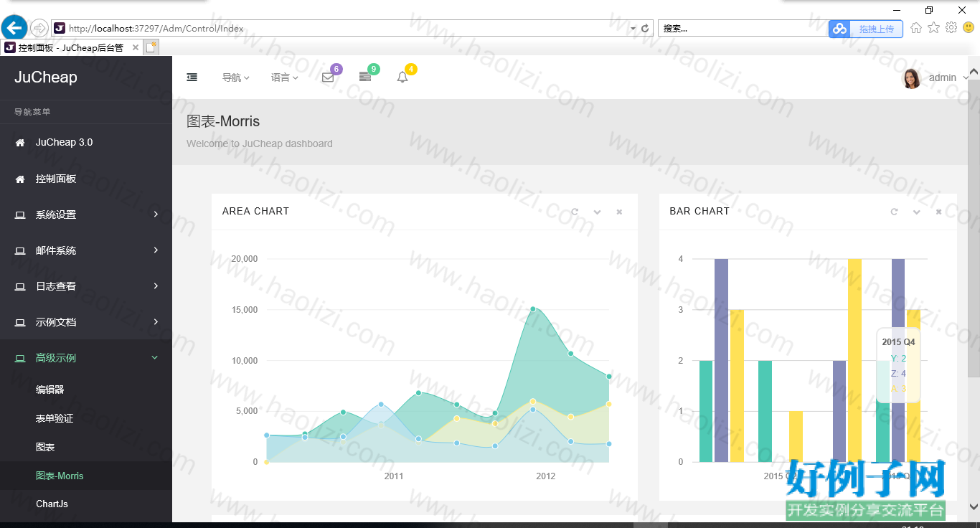Toggle the sidebar hamburger menu icon
The image size is (980, 528).
(x=192, y=77)
